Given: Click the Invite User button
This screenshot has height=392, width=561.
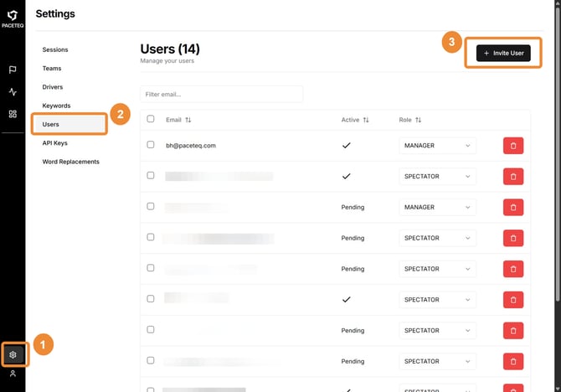Looking at the screenshot, I should [x=503, y=53].
